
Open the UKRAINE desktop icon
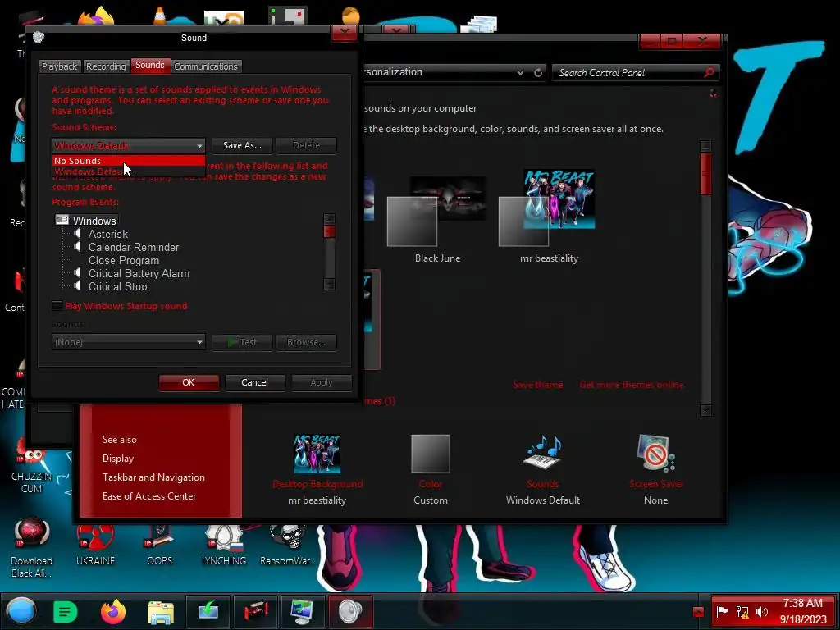click(95, 546)
